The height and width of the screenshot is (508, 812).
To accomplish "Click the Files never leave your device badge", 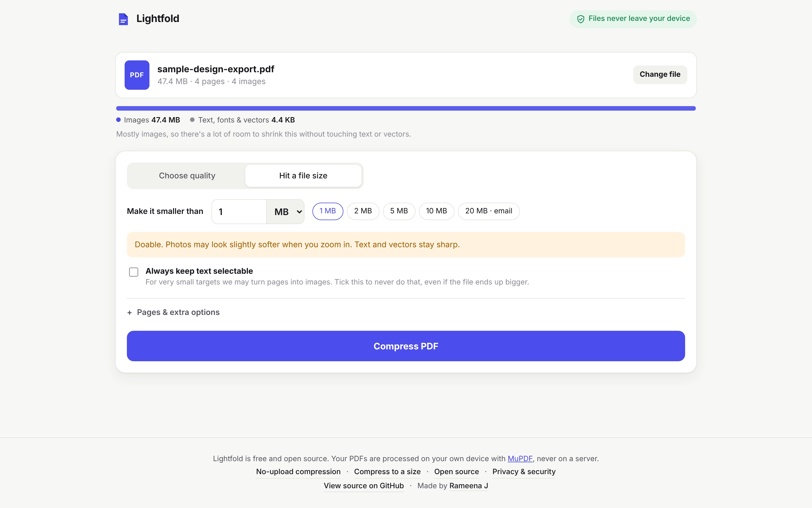I will pos(633,19).
